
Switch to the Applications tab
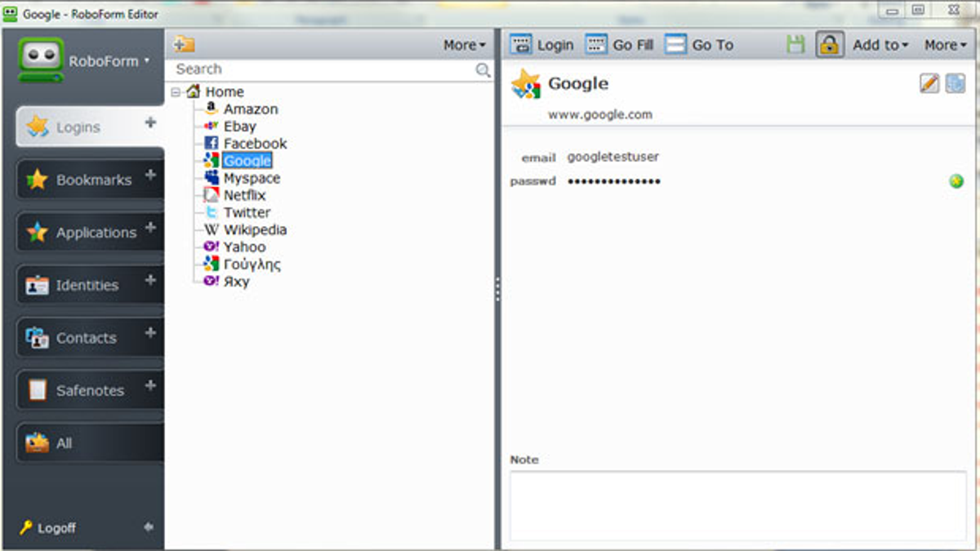coord(90,233)
